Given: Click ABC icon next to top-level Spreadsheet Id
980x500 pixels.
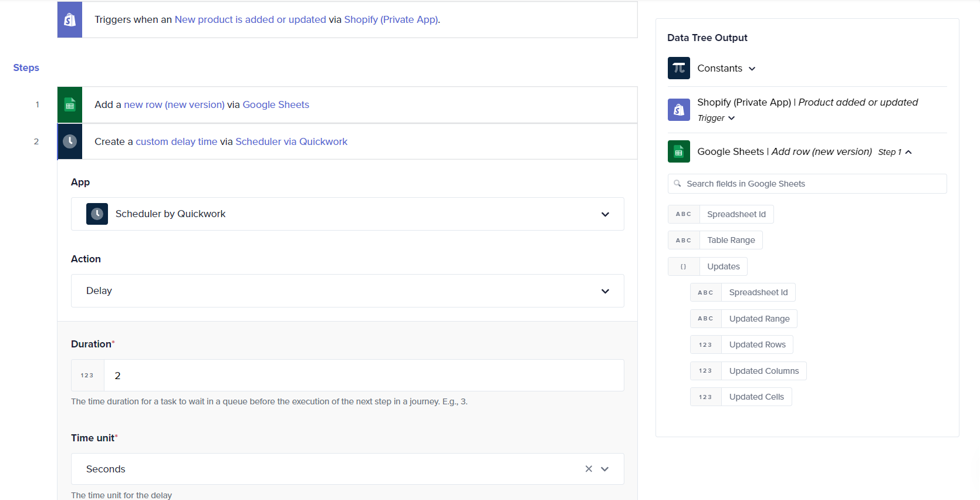Looking at the screenshot, I should point(684,214).
